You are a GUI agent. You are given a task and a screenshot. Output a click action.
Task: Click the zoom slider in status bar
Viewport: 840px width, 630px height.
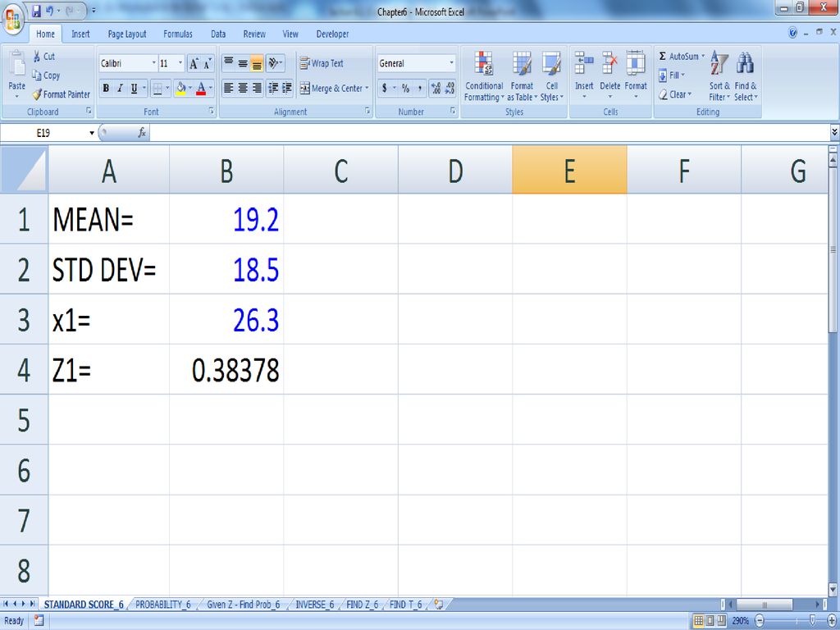pyautogui.click(x=812, y=621)
